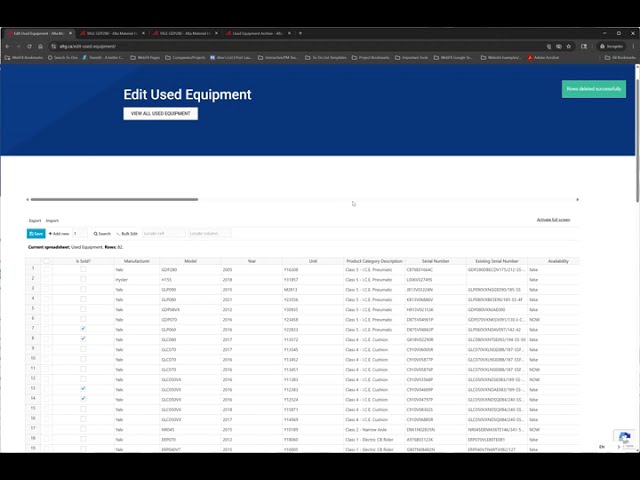Open the Incognito profile indicator

pyautogui.click(x=611, y=47)
